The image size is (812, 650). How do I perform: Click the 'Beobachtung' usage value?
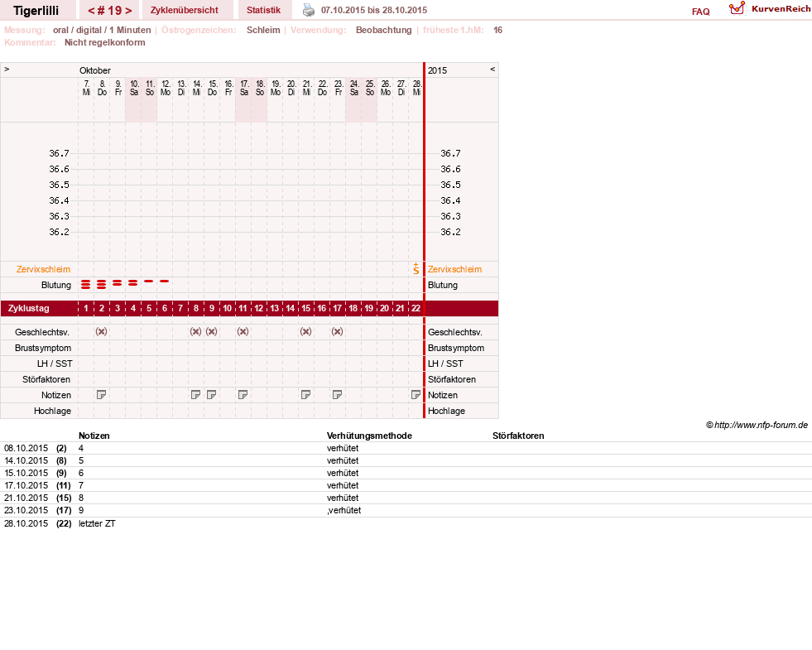384,30
